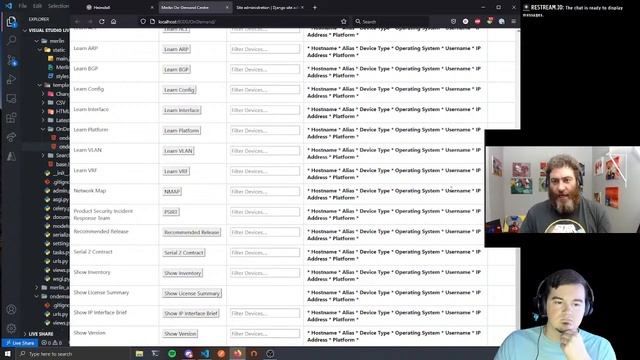Open the Accounts icon in VS Code
The image size is (640, 360).
11,309
